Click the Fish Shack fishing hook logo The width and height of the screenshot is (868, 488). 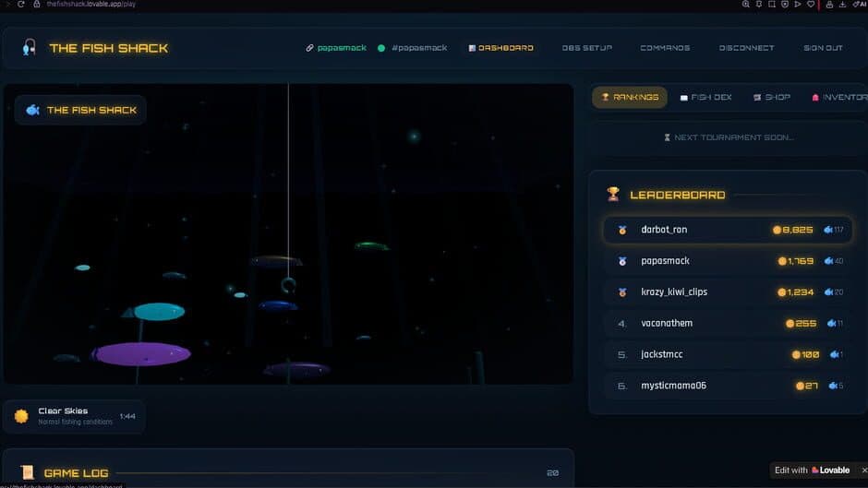pos(30,47)
